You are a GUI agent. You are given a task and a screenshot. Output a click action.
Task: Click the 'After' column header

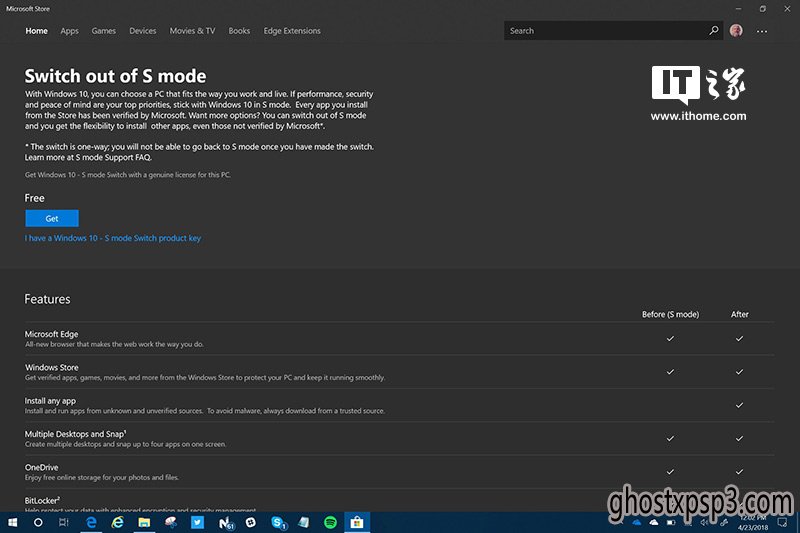click(x=739, y=314)
